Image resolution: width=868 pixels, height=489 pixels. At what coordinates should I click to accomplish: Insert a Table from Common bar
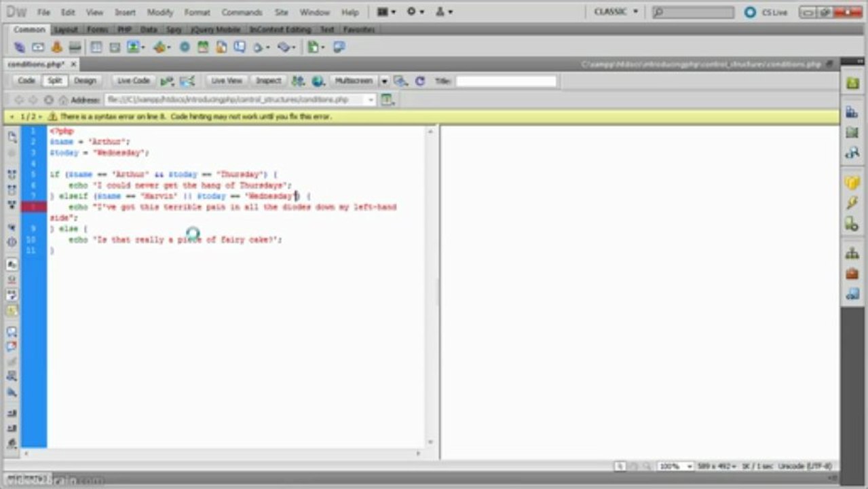pos(96,47)
